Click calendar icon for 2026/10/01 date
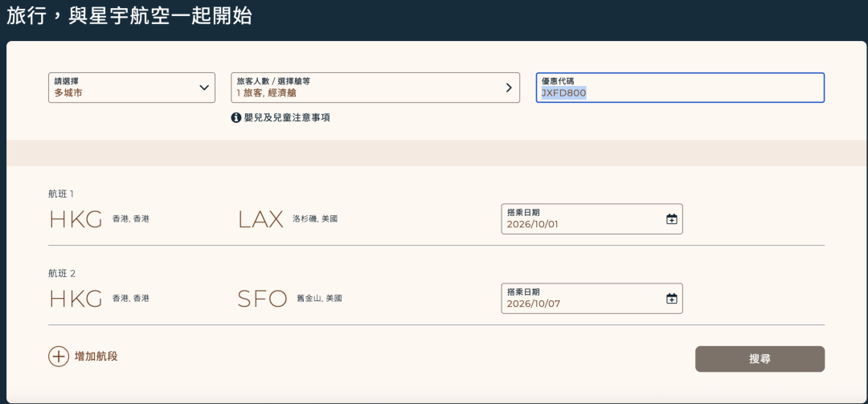 671,219
